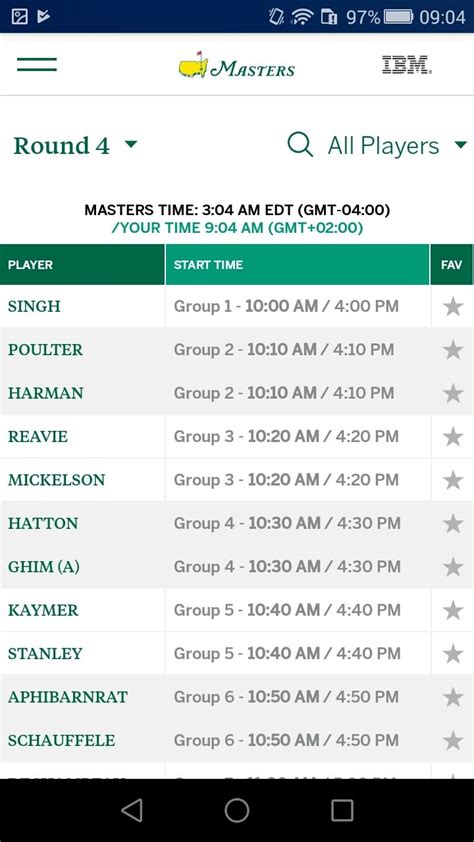Mark Kaymer as favorite
The image size is (474, 842).
453,610
